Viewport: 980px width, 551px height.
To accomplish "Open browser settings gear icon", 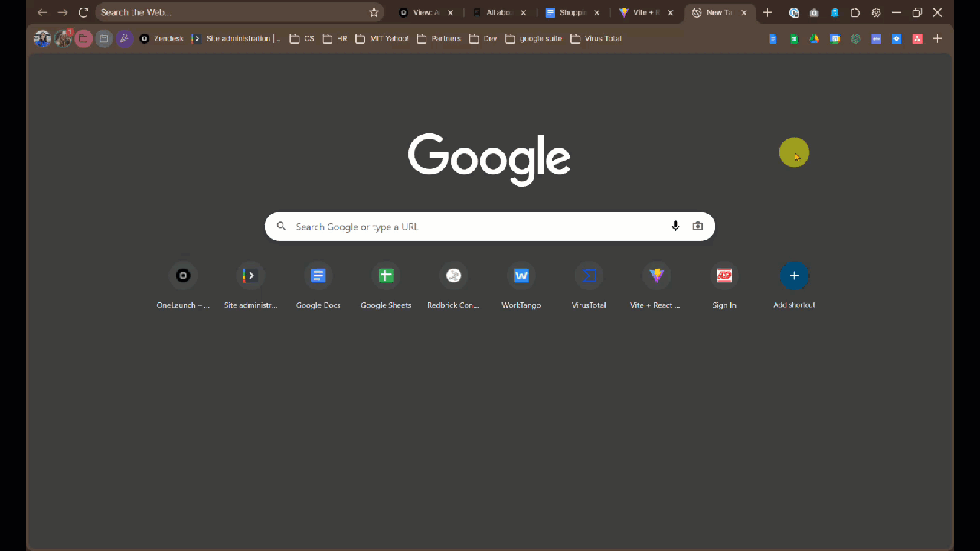I will click(x=876, y=13).
